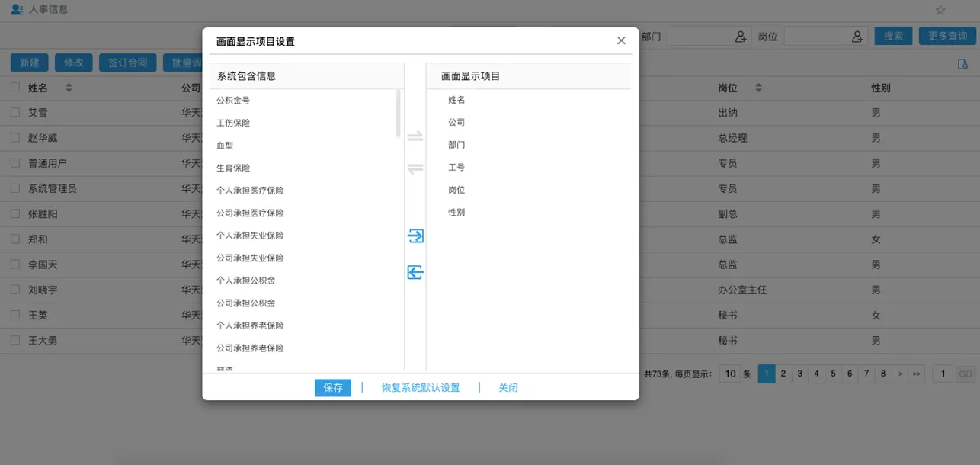980x465 pixels.
Task: Check the row checkbox for 郑和
Action: pos(15,239)
